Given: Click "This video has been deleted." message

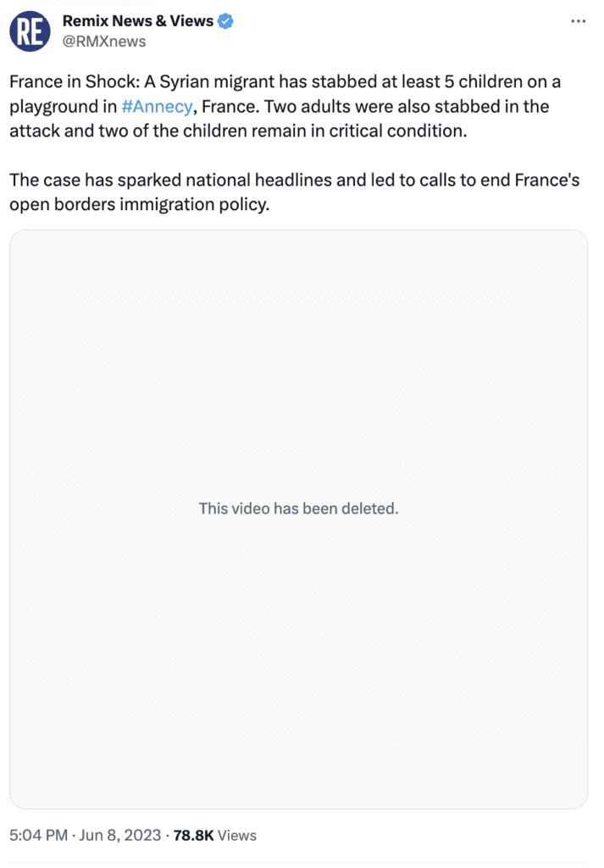Looking at the screenshot, I should pos(298,509).
